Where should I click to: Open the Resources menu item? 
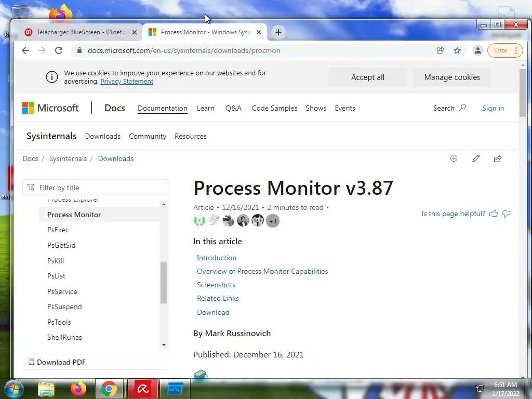tap(191, 136)
